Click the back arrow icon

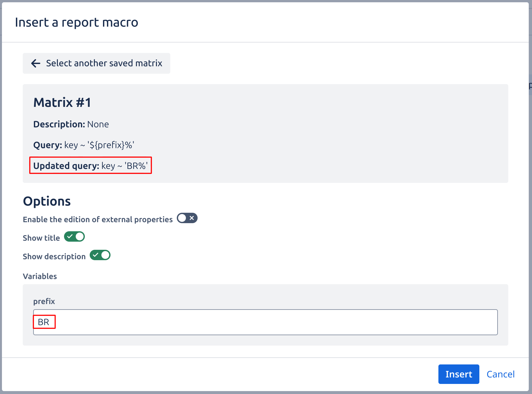(36, 63)
